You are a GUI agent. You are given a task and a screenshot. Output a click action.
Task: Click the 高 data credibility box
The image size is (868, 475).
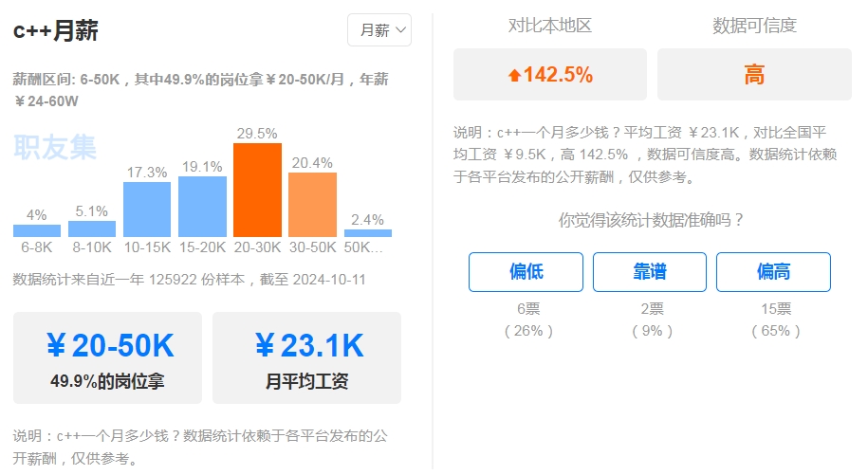pyautogui.click(x=754, y=75)
